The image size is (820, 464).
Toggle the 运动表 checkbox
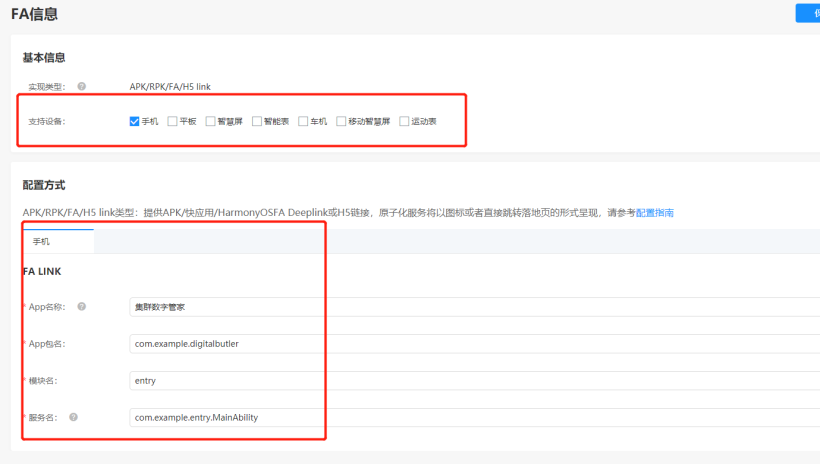[x=404, y=122]
